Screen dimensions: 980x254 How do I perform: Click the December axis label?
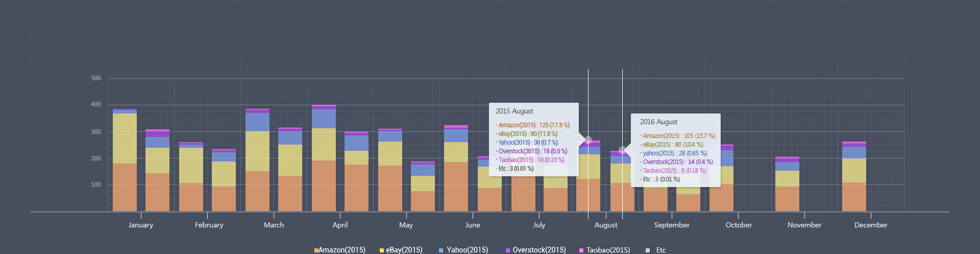[x=871, y=225]
